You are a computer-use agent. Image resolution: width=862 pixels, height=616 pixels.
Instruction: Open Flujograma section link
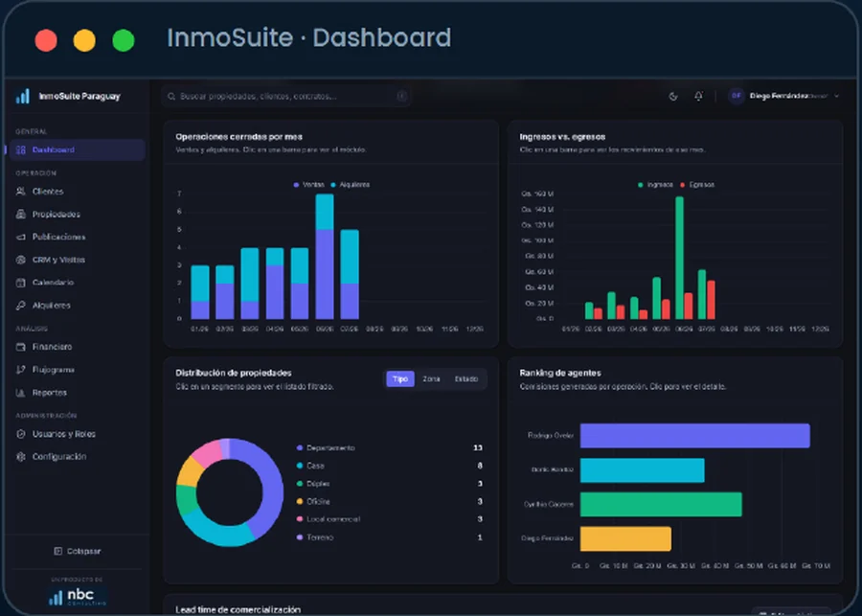pyautogui.click(x=78, y=370)
